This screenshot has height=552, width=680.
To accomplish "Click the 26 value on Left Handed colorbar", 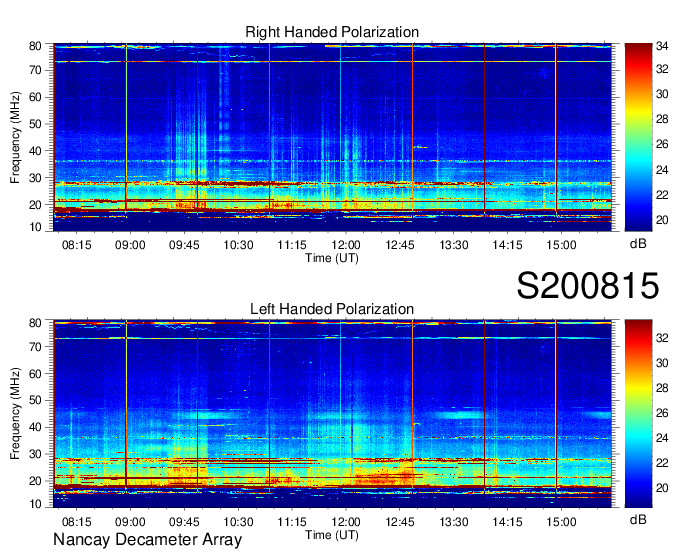I will coord(662,413).
